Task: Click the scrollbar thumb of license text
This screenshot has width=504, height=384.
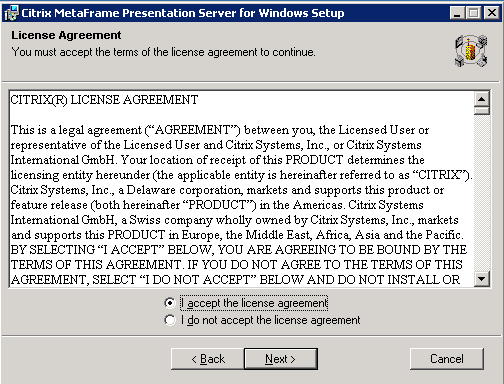Action: (482, 111)
